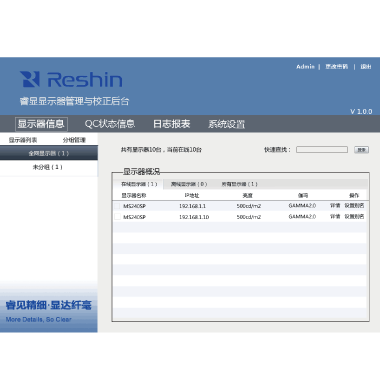Select the 未分组 (1) group
Viewport: 380px width, 380px height.
(x=49, y=167)
